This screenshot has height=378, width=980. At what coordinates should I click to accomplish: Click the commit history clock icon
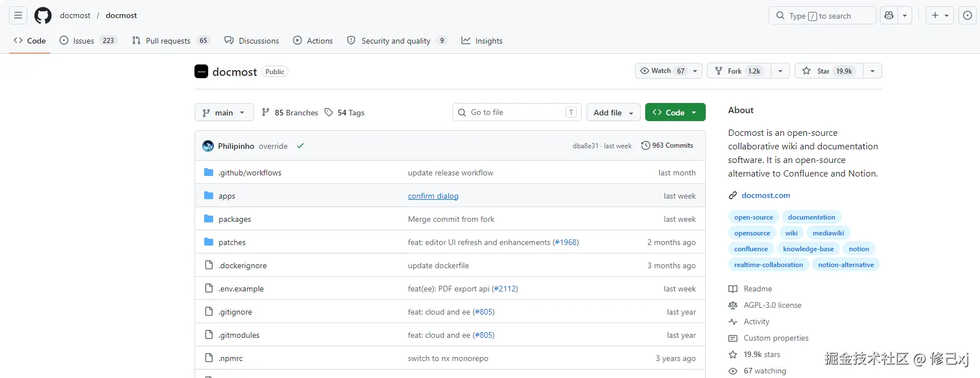click(645, 145)
